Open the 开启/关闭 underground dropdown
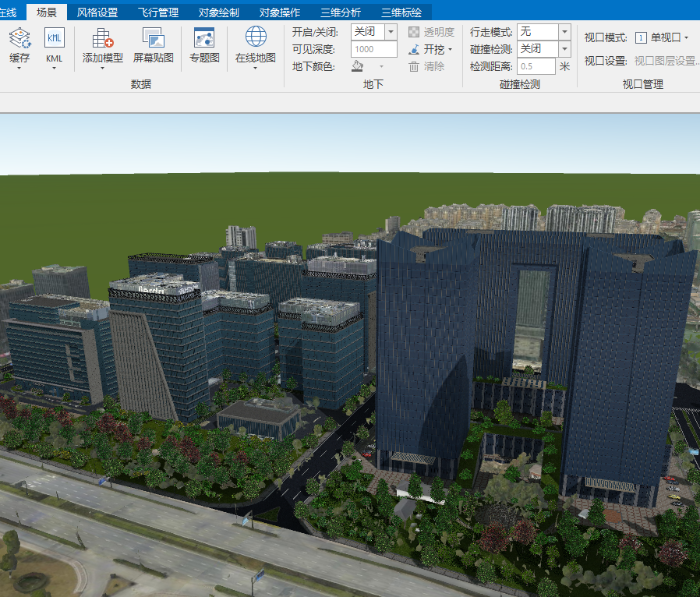The width and height of the screenshot is (700, 597). (391, 32)
